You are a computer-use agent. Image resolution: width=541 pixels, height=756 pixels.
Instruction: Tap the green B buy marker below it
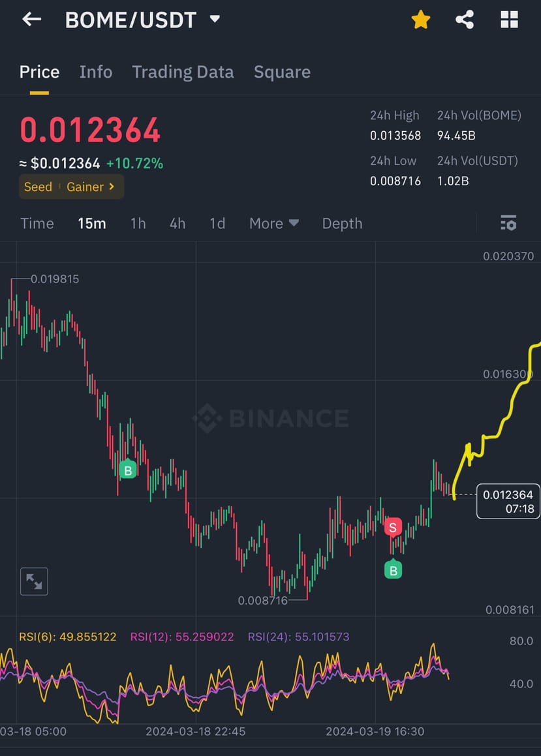tap(393, 569)
